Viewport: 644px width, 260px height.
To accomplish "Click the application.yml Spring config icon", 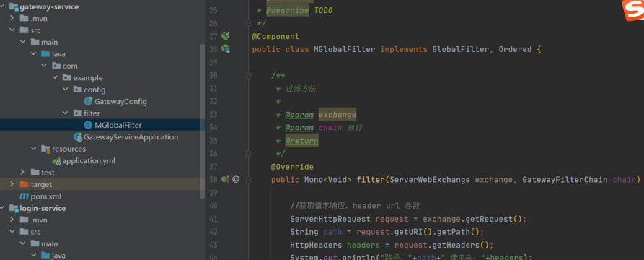I will 57,161.
